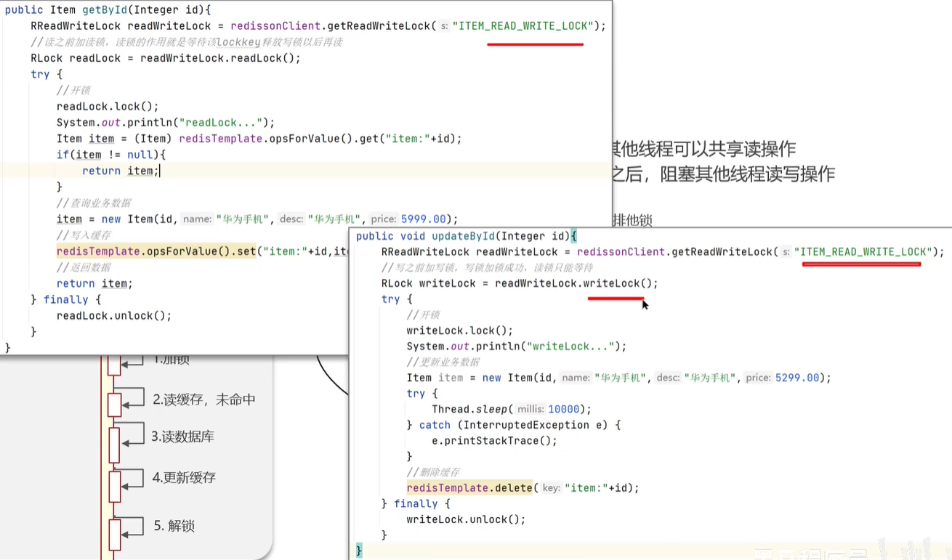
Task: Click "ITEM_READ_WRITE_LOCK" string in the getById snippet
Action: [x=524, y=26]
